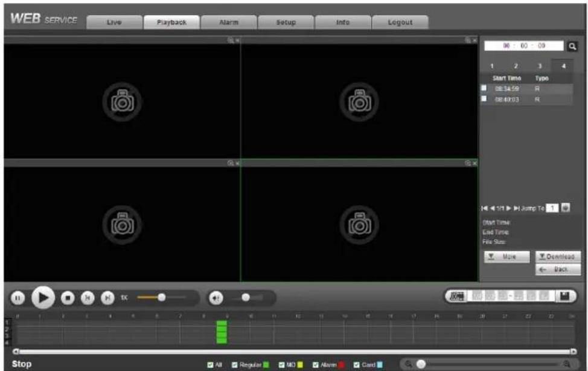588x371 pixels.
Task: Click digital zoom icon of bottom-left video pane
Action: (230, 163)
